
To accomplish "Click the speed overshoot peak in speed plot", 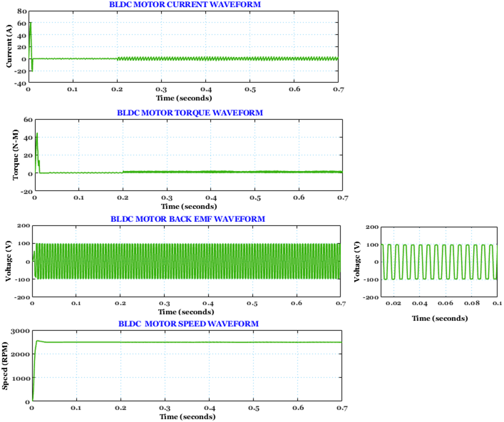I will pos(37,341).
